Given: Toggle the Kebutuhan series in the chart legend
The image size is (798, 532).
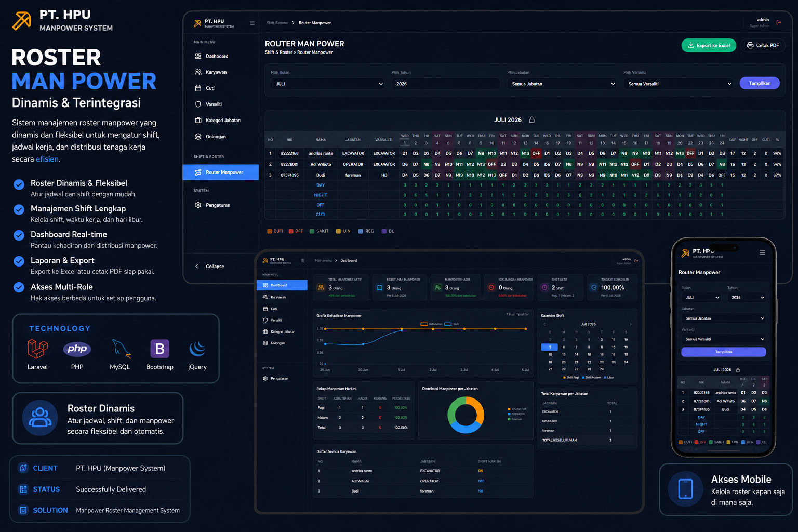Looking at the screenshot, I should click(x=431, y=324).
